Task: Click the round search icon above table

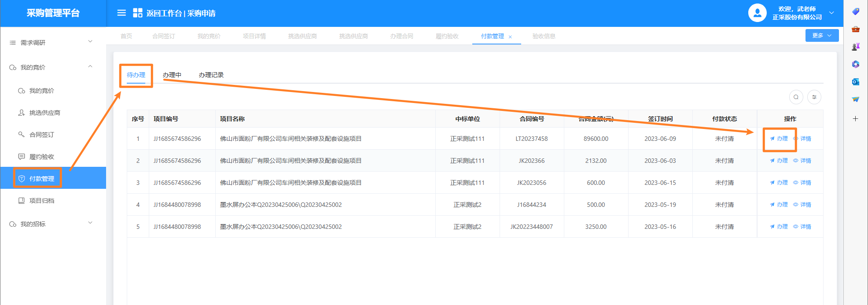Action: tap(796, 97)
